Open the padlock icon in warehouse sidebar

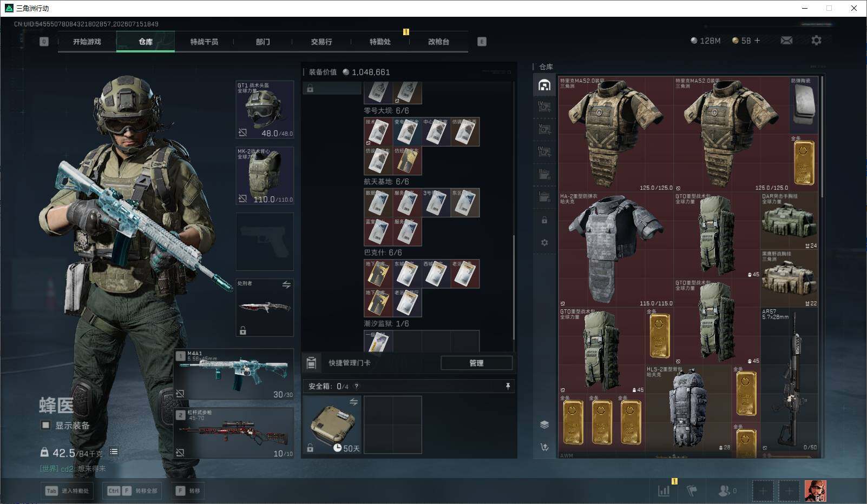pyautogui.click(x=544, y=220)
